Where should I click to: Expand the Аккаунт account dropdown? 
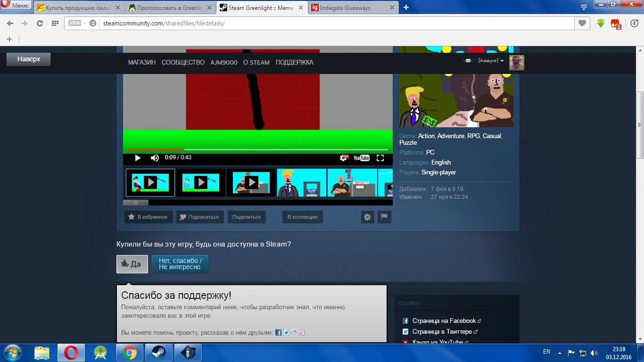[491, 61]
